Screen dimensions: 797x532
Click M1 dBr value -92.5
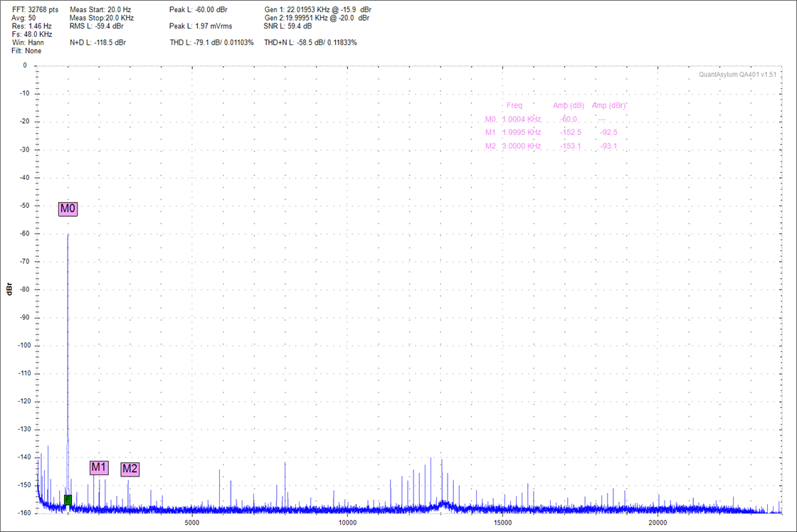pyautogui.click(x=608, y=132)
